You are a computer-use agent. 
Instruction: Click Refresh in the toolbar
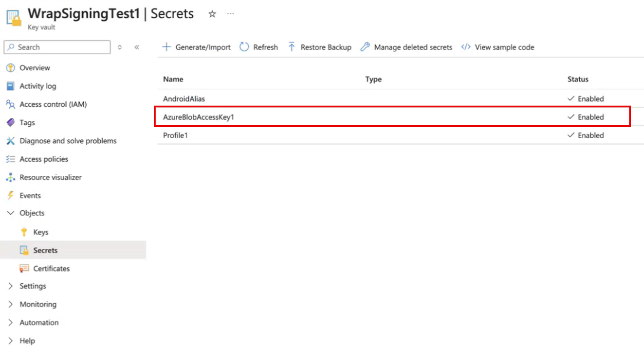click(259, 47)
